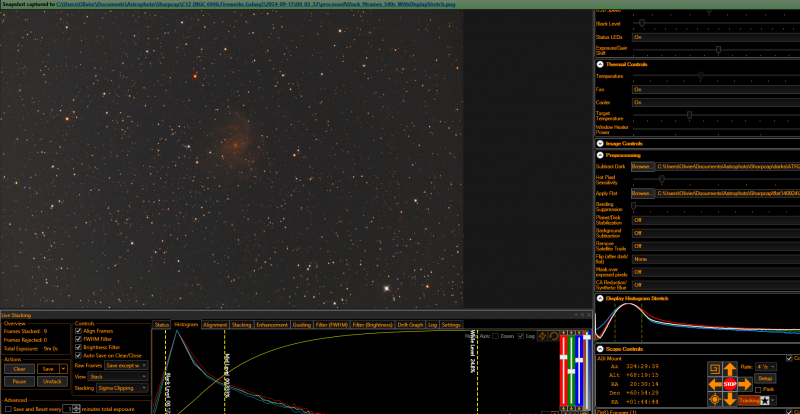Screen dimensions: 800x414
Task: Click the star icon next to Tracking
Action: (765, 400)
